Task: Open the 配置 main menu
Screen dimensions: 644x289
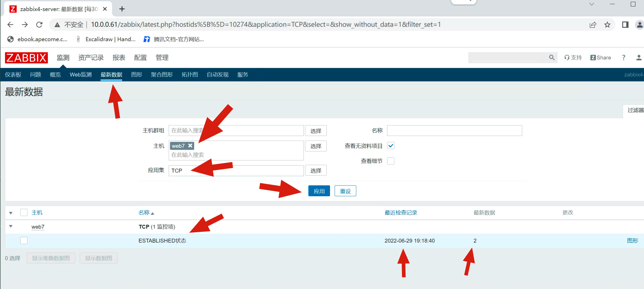Action: tap(140, 58)
